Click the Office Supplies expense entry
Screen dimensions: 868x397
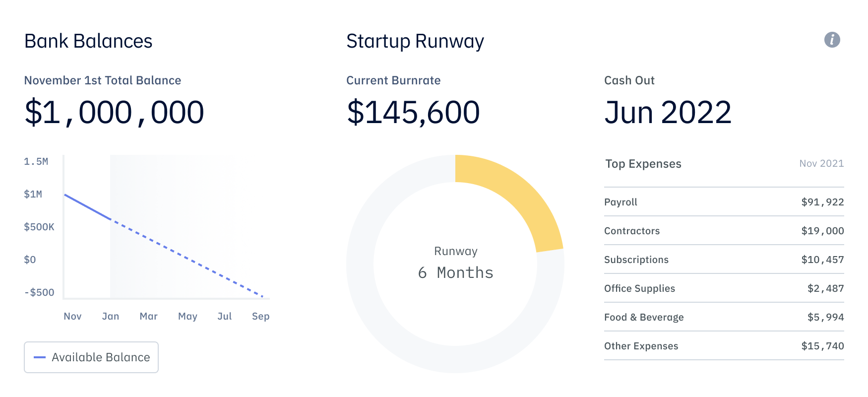point(724,288)
